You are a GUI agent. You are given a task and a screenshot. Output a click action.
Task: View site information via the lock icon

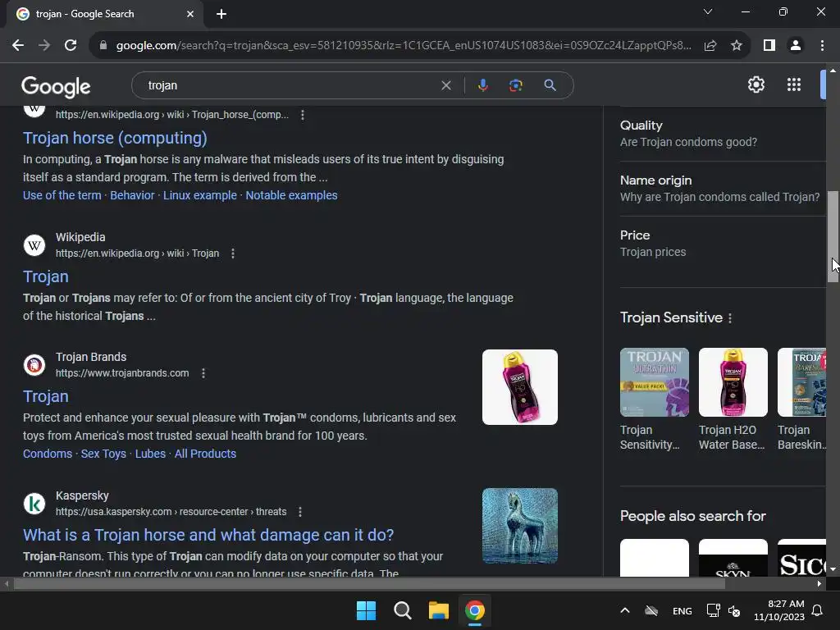pos(103,46)
